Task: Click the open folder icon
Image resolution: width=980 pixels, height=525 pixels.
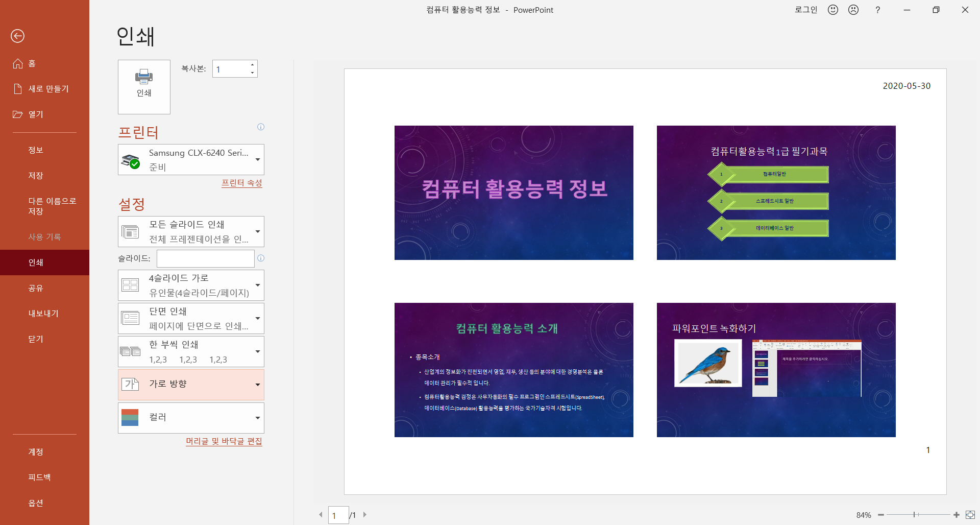Action: click(18, 114)
